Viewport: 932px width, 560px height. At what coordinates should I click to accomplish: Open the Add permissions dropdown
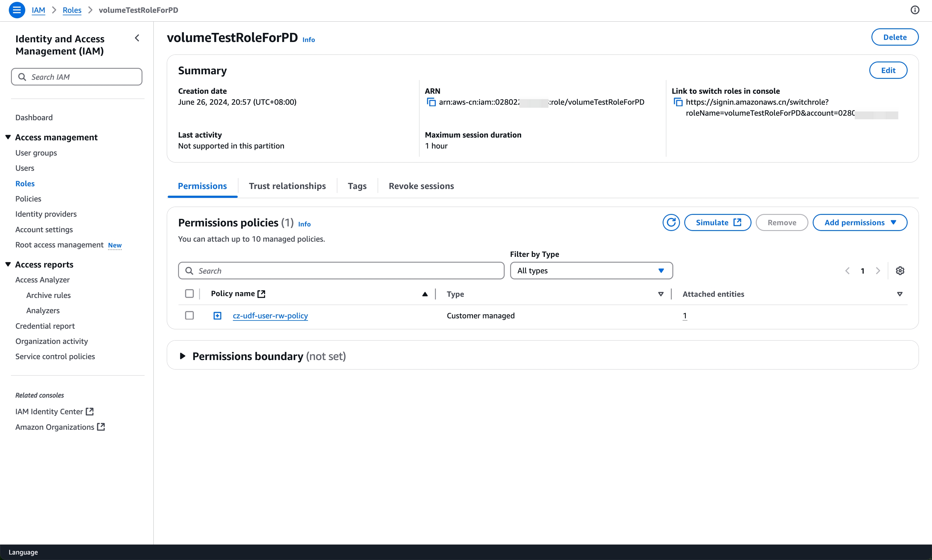(x=860, y=223)
